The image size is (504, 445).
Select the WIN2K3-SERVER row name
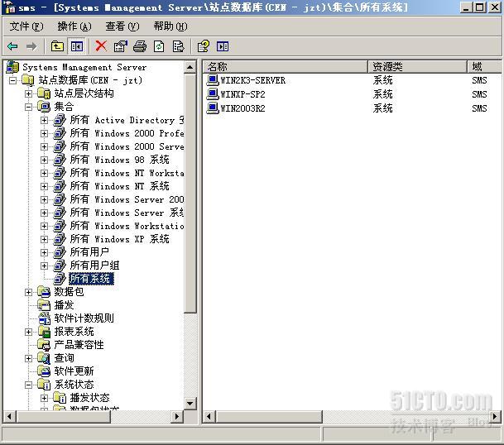click(x=253, y=80)
